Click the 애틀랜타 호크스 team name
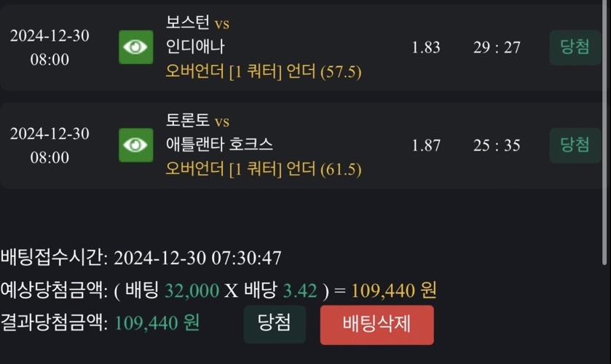This screenshot has width=611, height=364. [219, 145]
